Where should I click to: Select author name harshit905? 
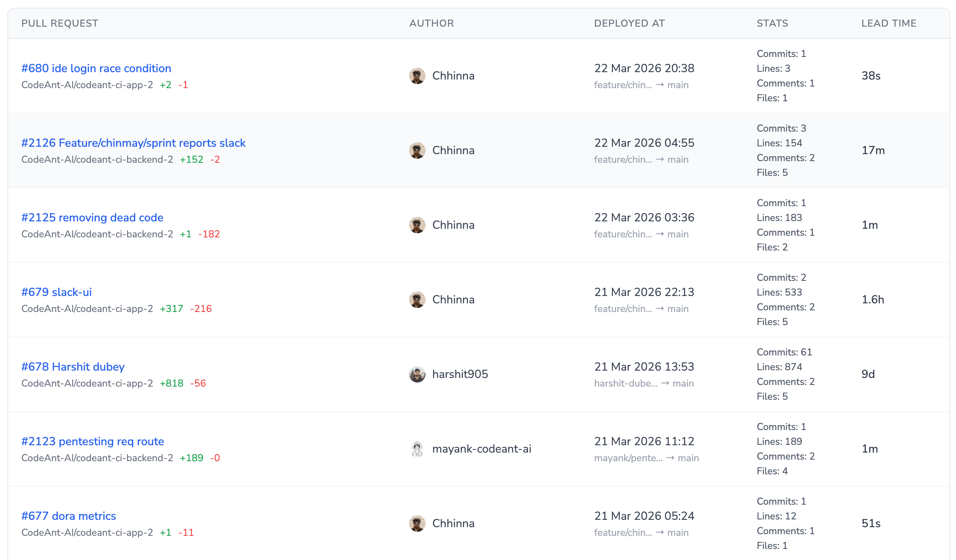460,374
